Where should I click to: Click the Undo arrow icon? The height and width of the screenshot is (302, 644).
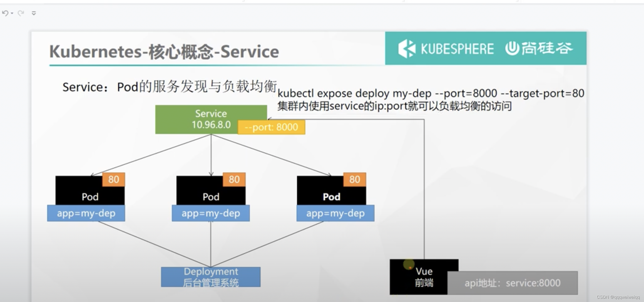pyautogui.click(x=5, y=13)
